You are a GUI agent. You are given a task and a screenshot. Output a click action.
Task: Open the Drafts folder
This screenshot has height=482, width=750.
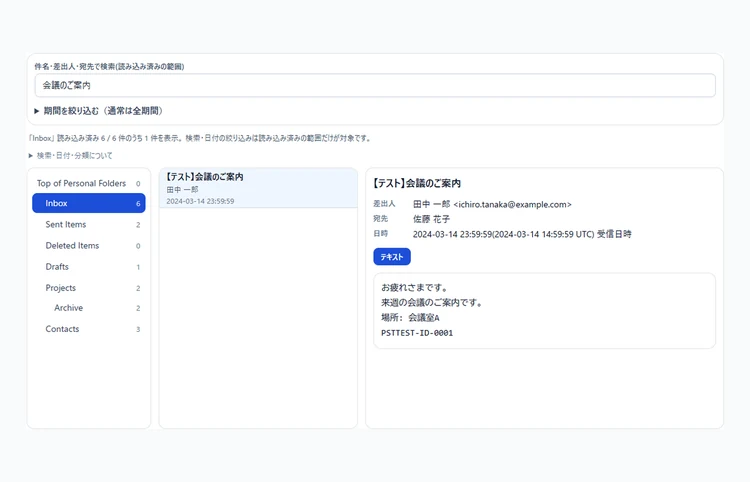(88, 266)
